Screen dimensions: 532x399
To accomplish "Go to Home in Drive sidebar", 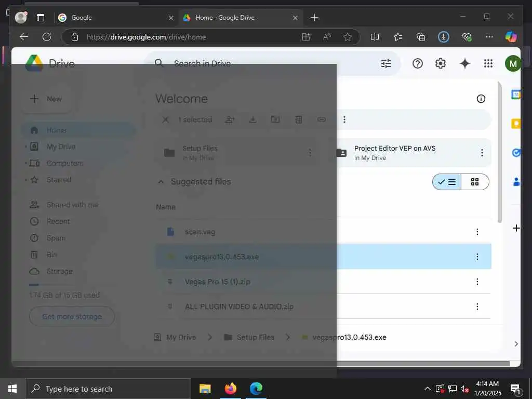I will click(78, 130).
